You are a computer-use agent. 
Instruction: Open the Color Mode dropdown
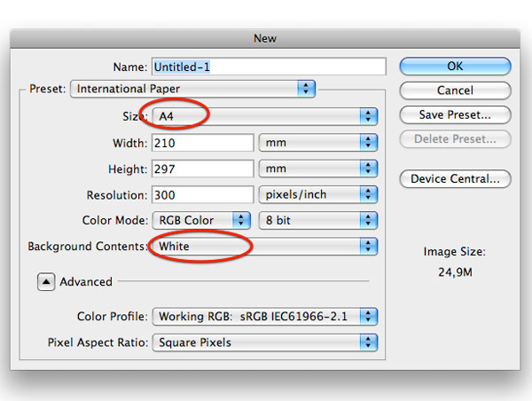point(202,220)
